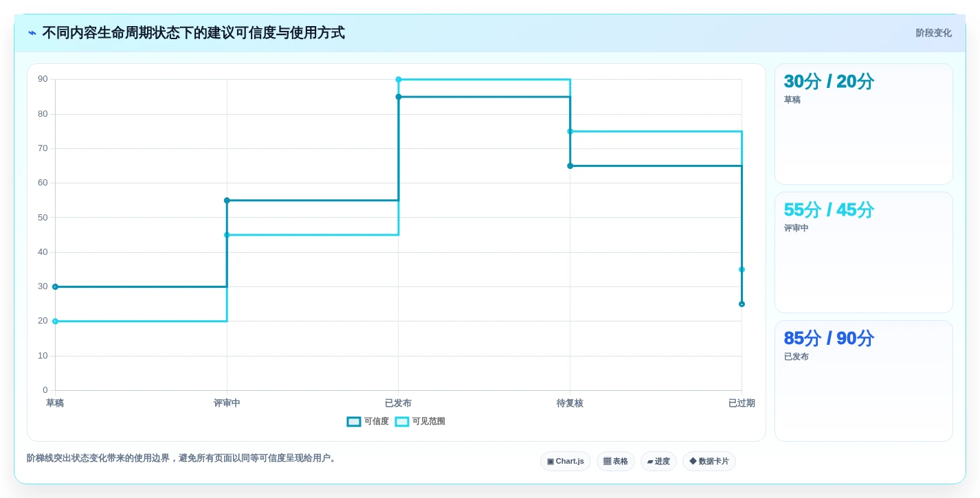Click the 可见范围 data point at 草稿 (20)

[55, 321]
